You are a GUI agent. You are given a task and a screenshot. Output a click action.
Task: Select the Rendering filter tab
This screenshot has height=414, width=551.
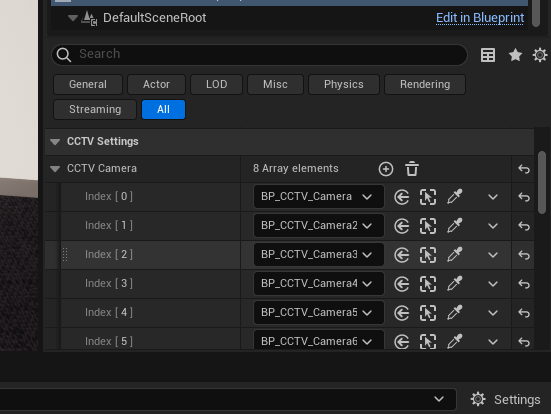425,84
